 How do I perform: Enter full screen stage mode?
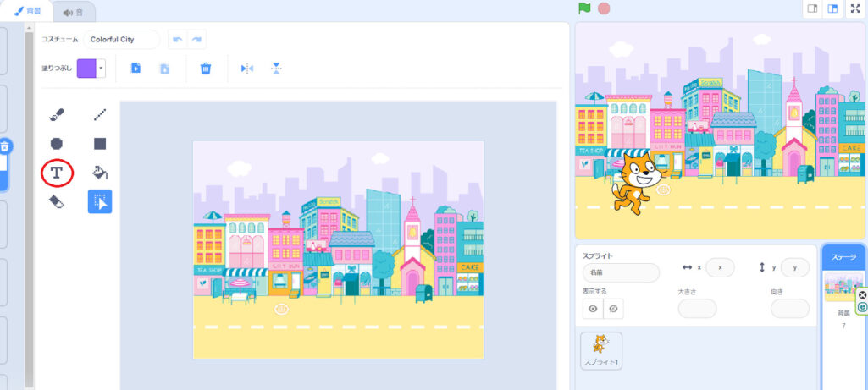pos(855,8)
